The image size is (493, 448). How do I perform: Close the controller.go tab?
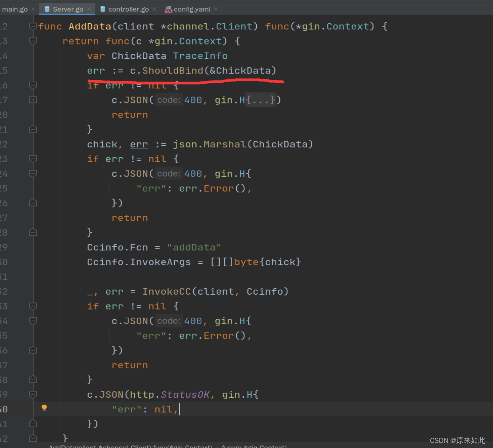pyautogui.click(x=154, y=9)
